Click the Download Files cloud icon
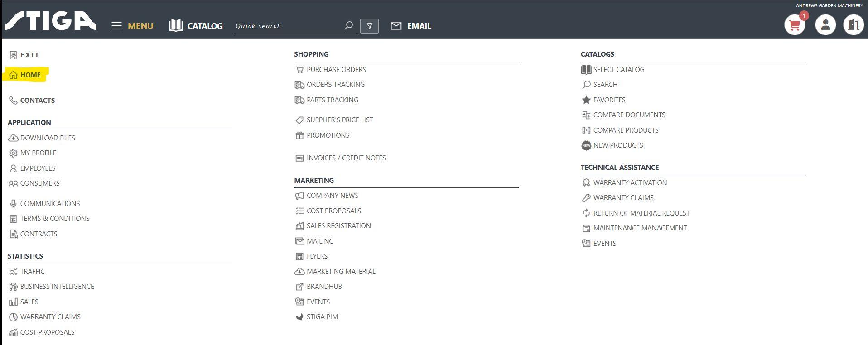The height and width of the screenshot is (345, 868). (13, 138)
